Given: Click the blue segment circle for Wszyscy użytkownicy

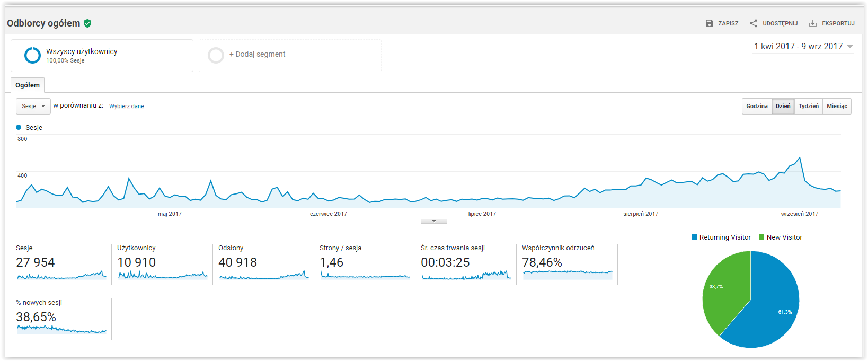Looking at the screenshot, I should tap(32, 55).
